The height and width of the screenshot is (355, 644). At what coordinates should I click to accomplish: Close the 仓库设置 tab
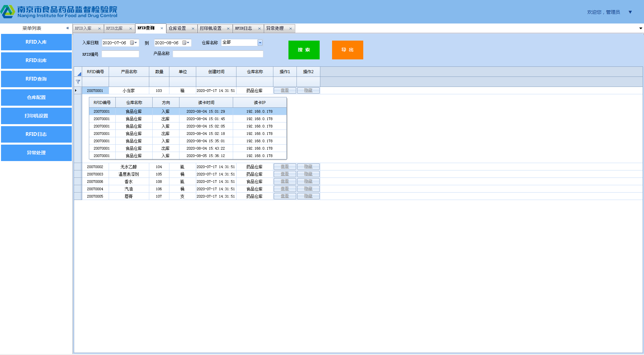(193, 29)
